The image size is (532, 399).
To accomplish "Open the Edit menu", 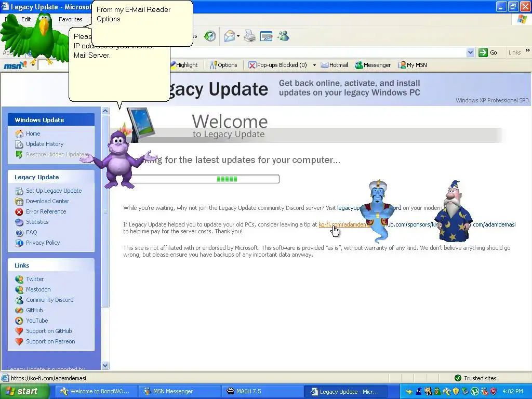I will [26, 19].
